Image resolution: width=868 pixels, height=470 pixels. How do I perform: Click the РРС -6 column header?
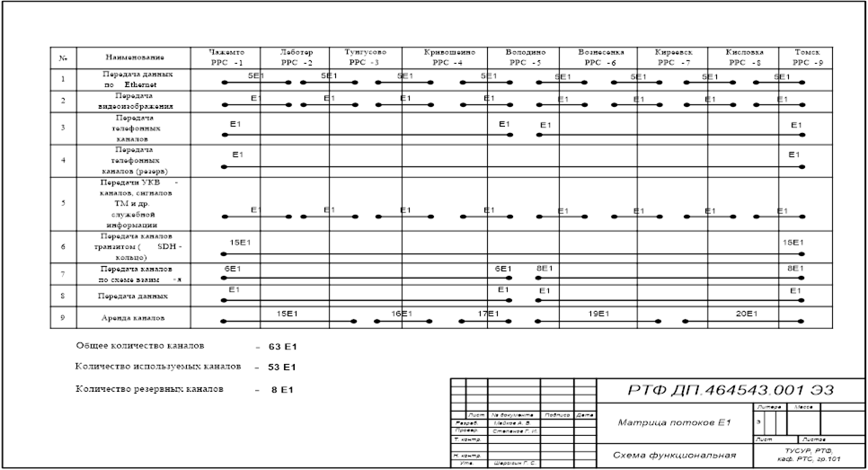click(x=597, y=58)
